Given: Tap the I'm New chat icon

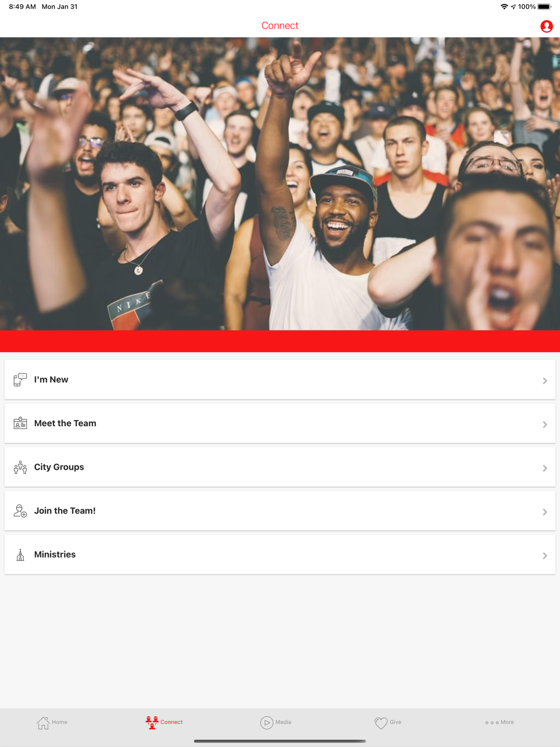Looking at the screenshot, I should (x=20, y=380).
